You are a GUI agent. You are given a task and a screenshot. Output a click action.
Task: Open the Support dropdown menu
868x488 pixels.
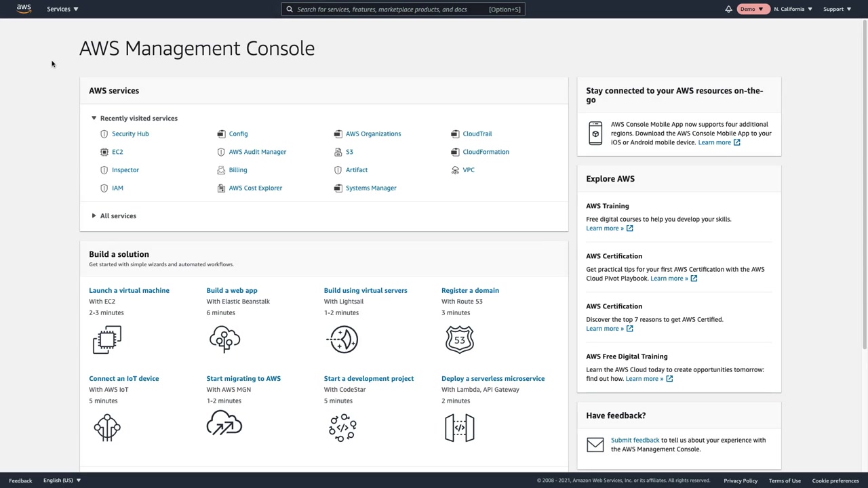837,9
